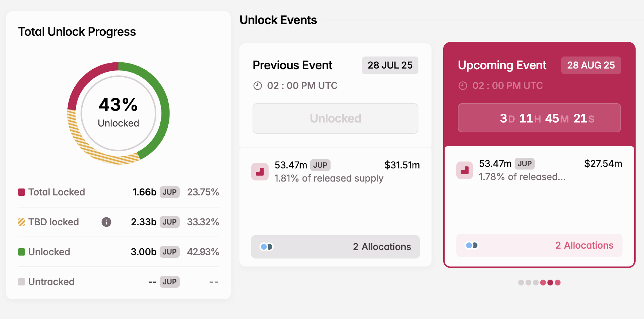The height and width of the screenshot is (319, 644).
Task: Toggle the allocation avatars switch on Previous Event
Action: [x=266, y=247]
